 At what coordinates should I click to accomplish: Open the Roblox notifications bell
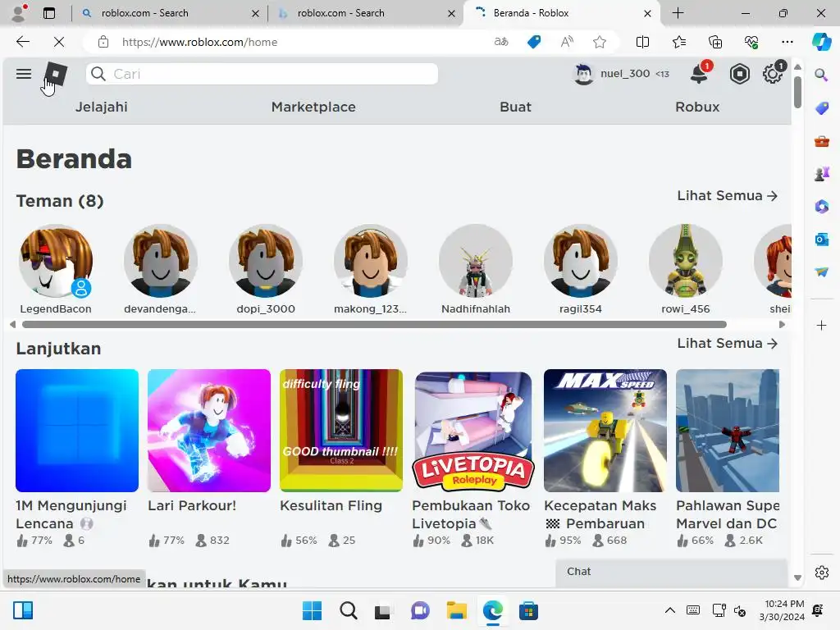(x=700, y=73)
